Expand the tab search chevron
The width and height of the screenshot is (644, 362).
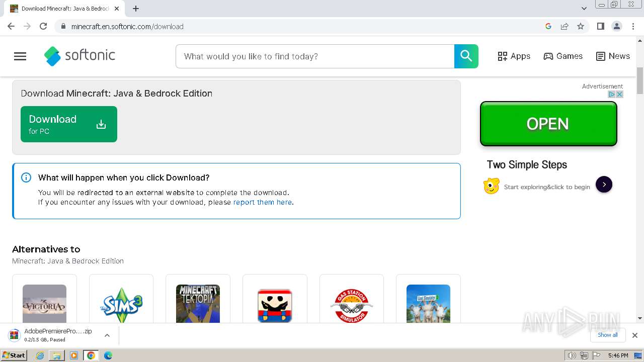(x=584, y=9)
